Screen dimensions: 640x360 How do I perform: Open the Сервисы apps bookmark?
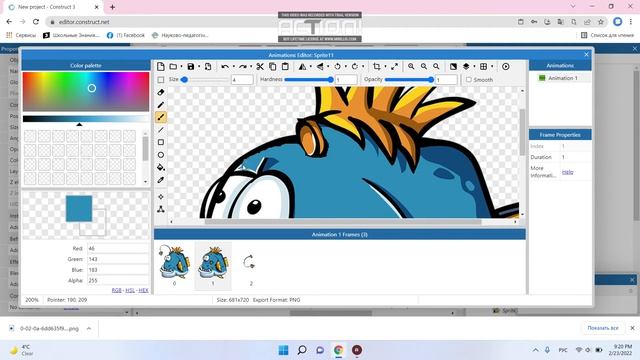pyautogui.click(x=21, y=35)
